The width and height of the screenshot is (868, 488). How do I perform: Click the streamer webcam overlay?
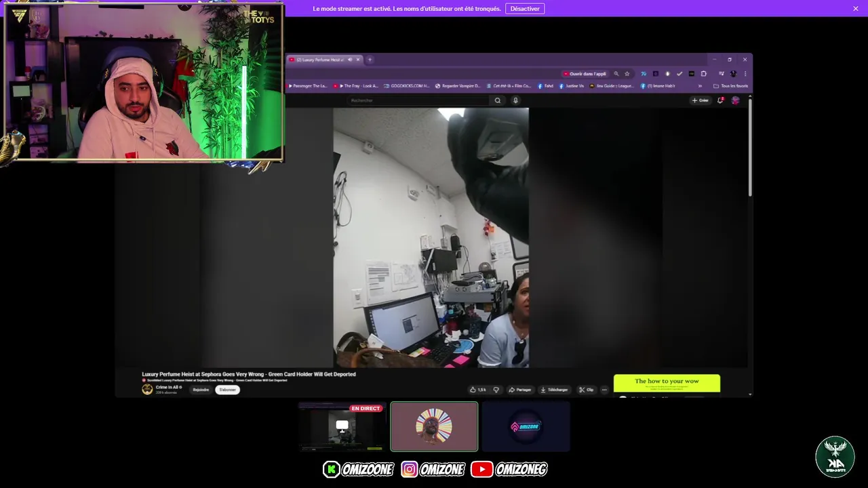144,82
